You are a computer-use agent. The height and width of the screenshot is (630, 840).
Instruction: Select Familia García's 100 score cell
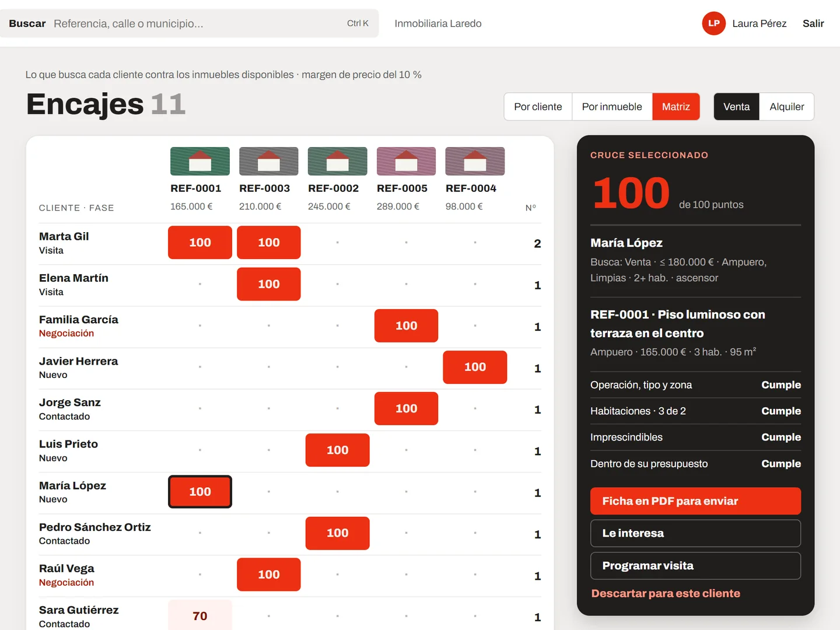[407, 325]
